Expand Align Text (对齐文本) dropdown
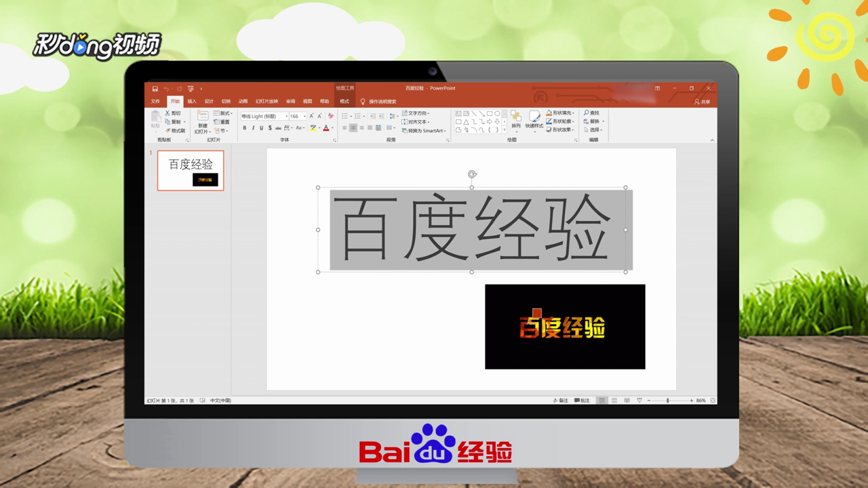868x488 pixels. point(415,122)
